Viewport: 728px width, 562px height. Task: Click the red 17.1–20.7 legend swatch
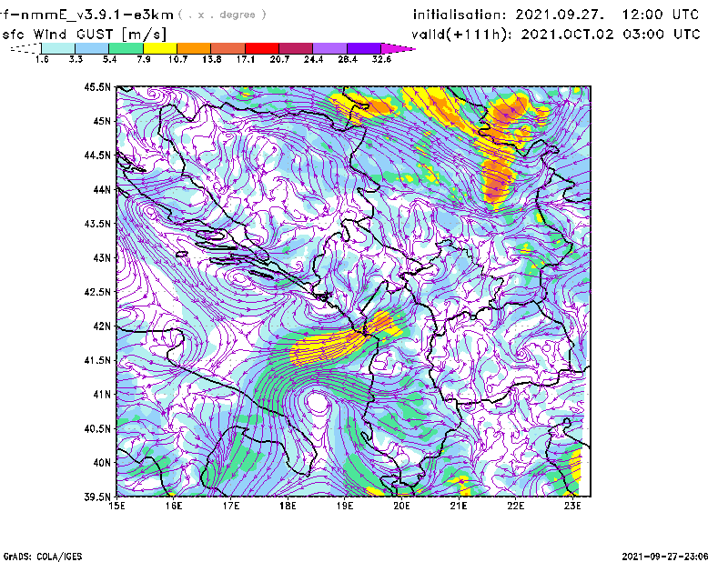[x=262, y=48]
